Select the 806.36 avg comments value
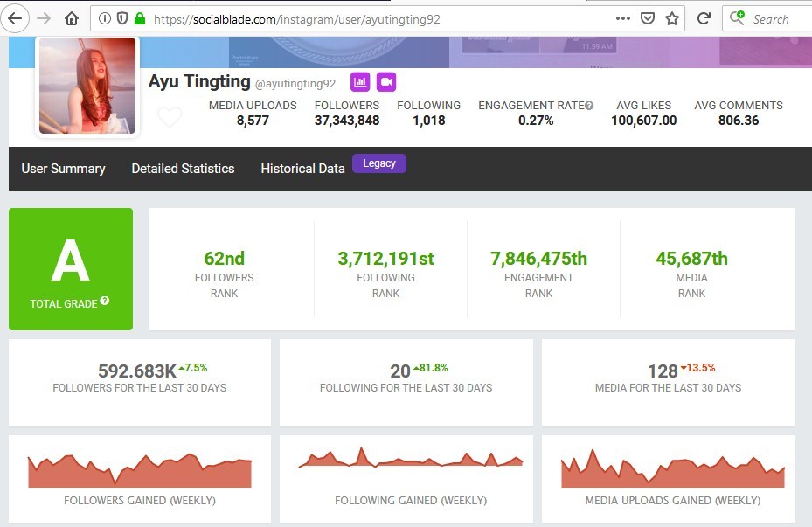This screenshot has height=527, width=812. pos(739,121)
